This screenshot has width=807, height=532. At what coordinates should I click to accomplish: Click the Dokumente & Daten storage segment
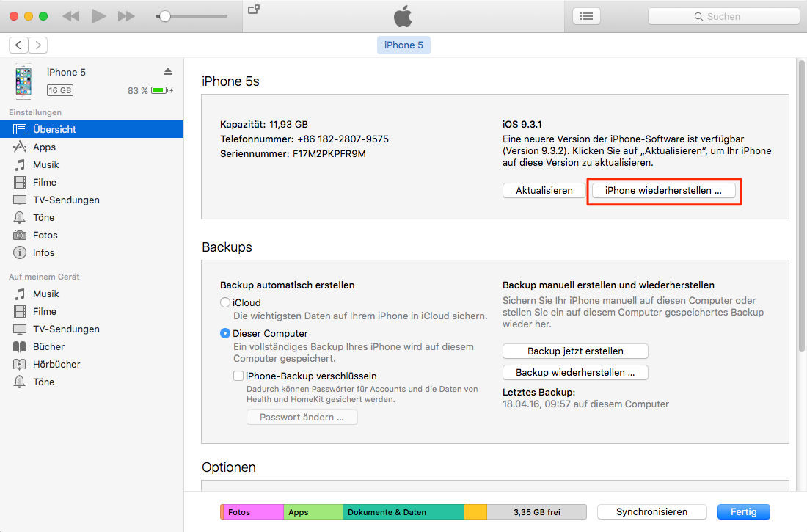point(403,512)
